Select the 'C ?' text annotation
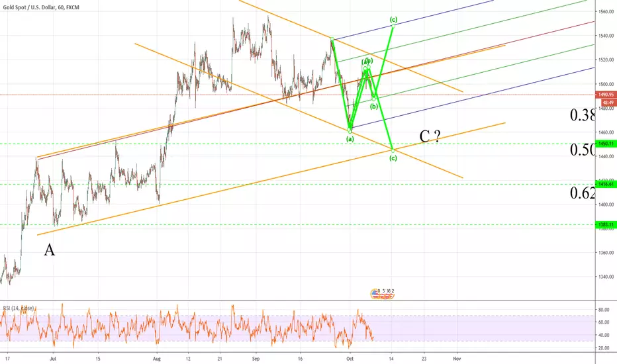Viewport: 617px width, 364px height. (x=430, y=136)
